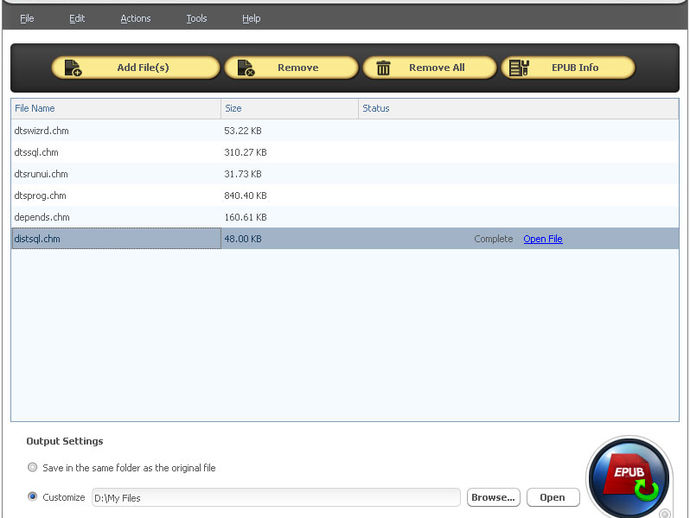Select the Customize output radio button

pyautogui.click(x=32, y=497)
